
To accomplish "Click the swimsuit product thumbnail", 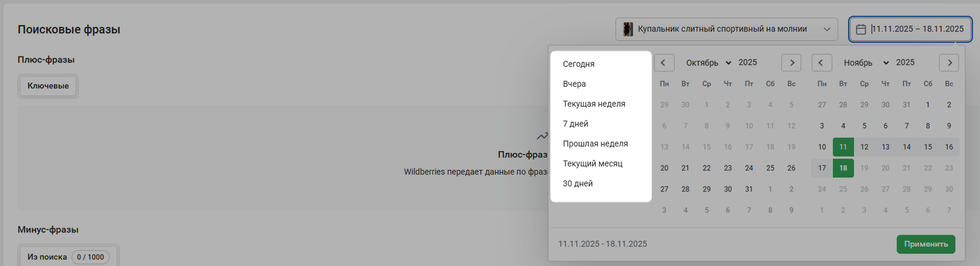I will 628,29.
